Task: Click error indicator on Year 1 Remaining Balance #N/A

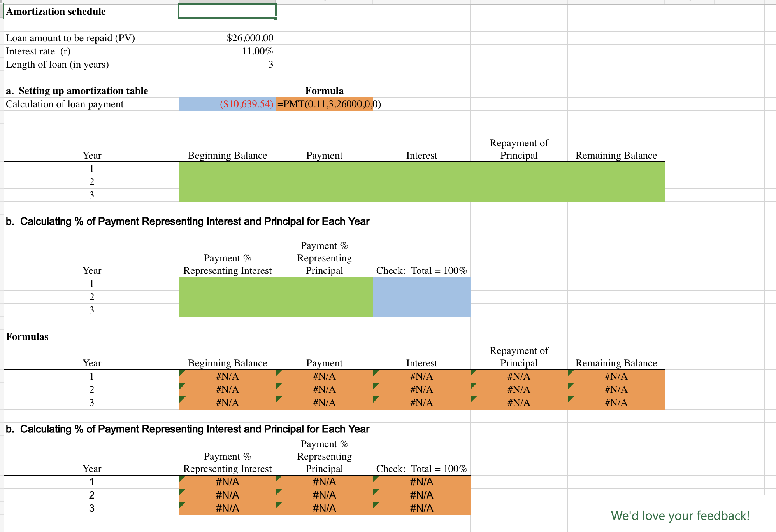Action: [570, 373]
